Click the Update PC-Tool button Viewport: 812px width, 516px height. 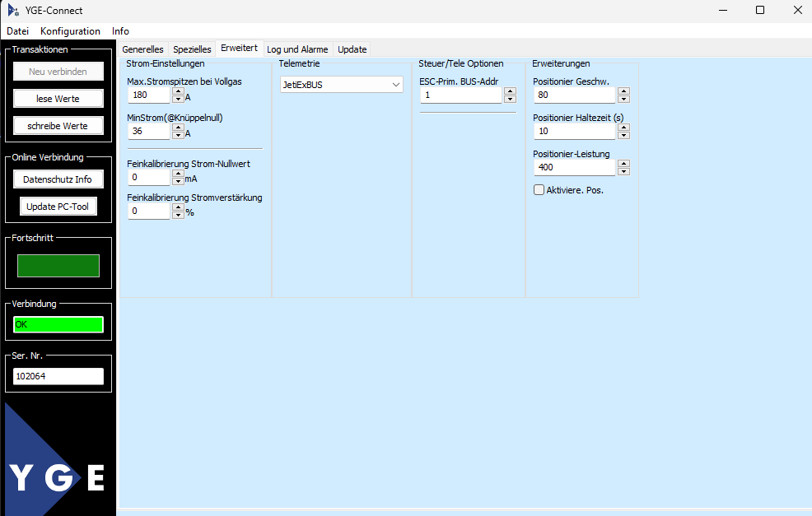tap(58, 207)
